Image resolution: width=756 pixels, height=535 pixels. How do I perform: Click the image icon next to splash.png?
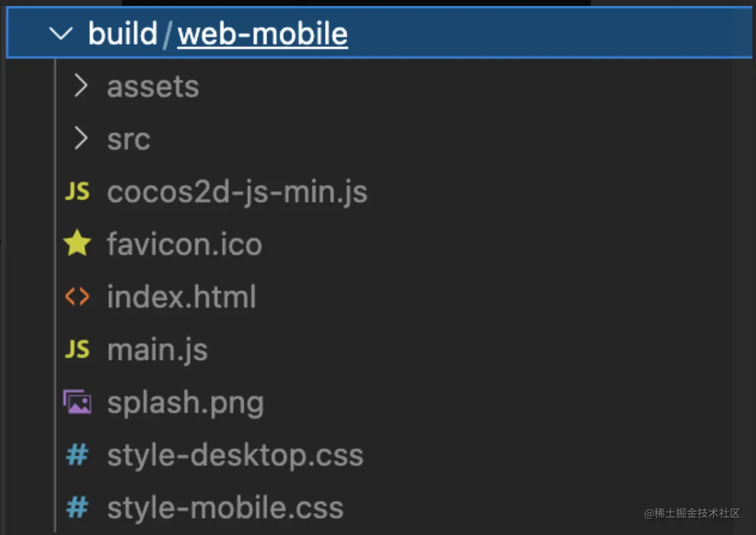point(77,402)
